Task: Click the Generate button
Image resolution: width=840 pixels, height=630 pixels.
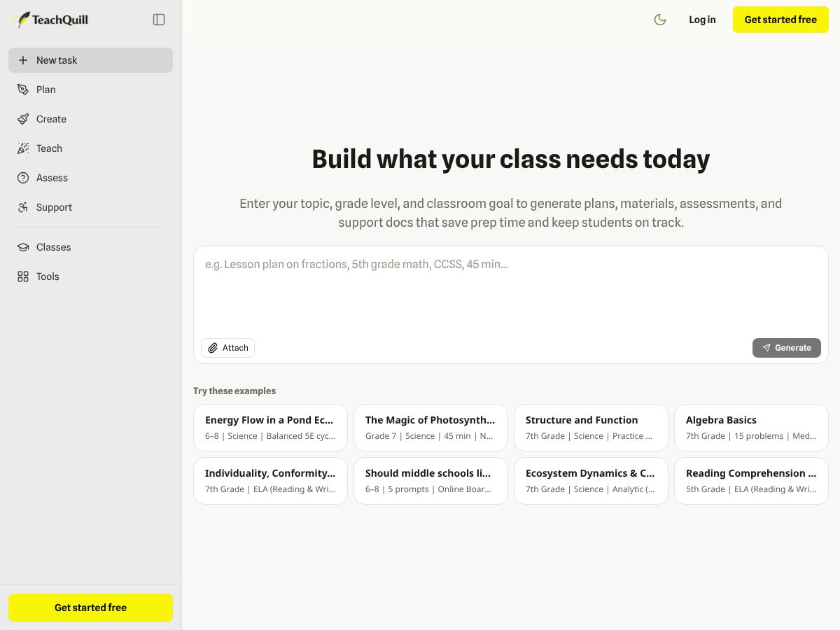Action: tap(787, 348)
